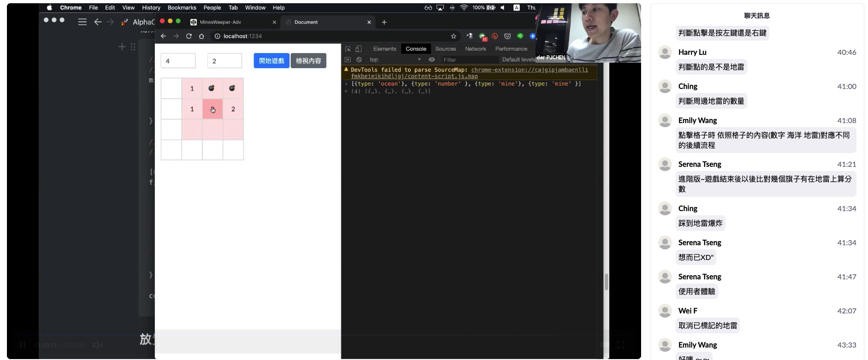The height and width of the screenshot is (360, 868).
Task: Click back arrow in background AlphaC window
Action: pos(98,22)
